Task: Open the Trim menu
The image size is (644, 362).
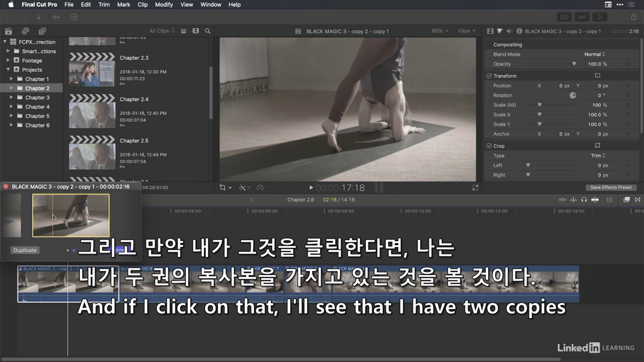Action: point(104,5)
